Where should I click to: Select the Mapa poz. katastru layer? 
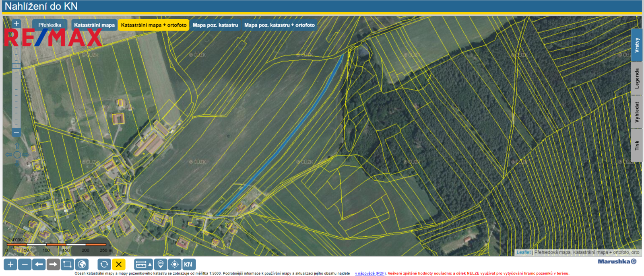coord(215,25)
